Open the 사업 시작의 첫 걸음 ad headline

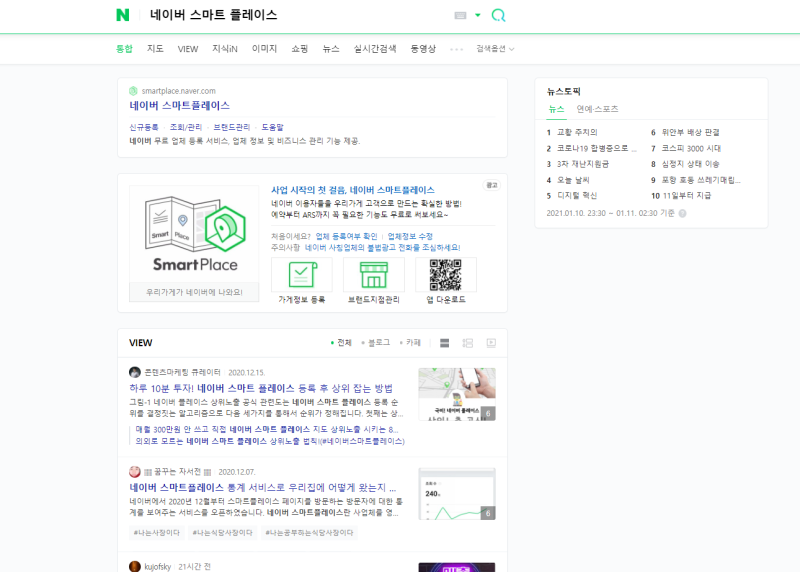353,190
